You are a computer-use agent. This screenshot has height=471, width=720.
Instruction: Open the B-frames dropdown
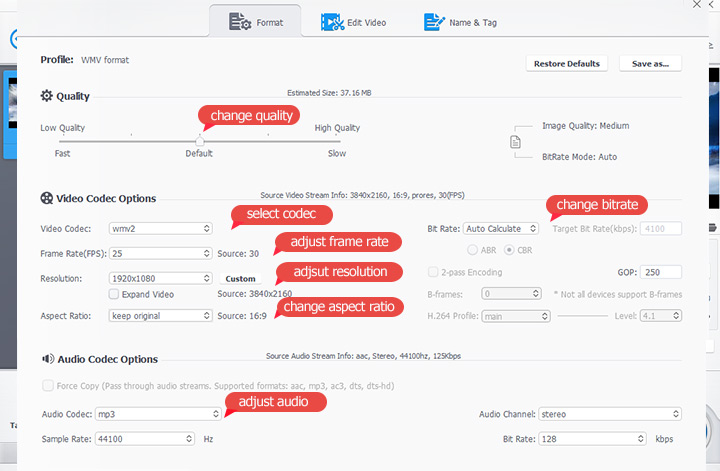pyautogui.click(x=512, y=293)
